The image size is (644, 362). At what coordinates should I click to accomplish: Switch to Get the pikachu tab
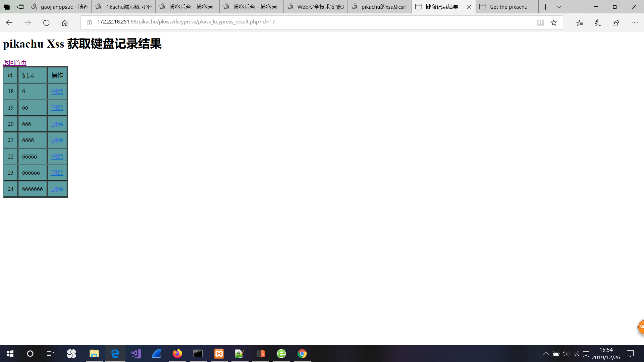508,7
